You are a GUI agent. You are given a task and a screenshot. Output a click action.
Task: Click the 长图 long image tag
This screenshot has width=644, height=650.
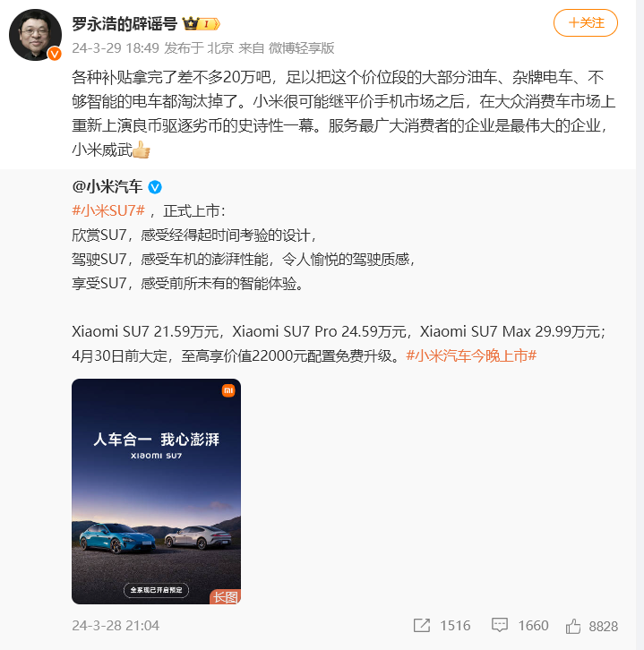[x=225, y=596]
